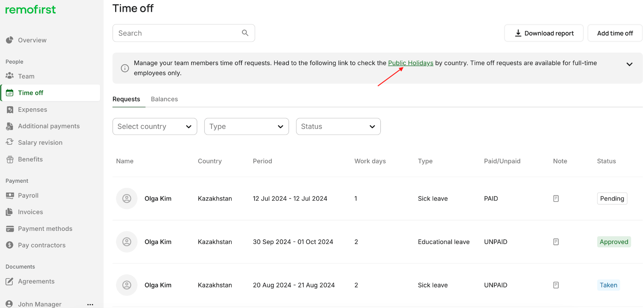Click the Status column header

[x=606, y=161]
